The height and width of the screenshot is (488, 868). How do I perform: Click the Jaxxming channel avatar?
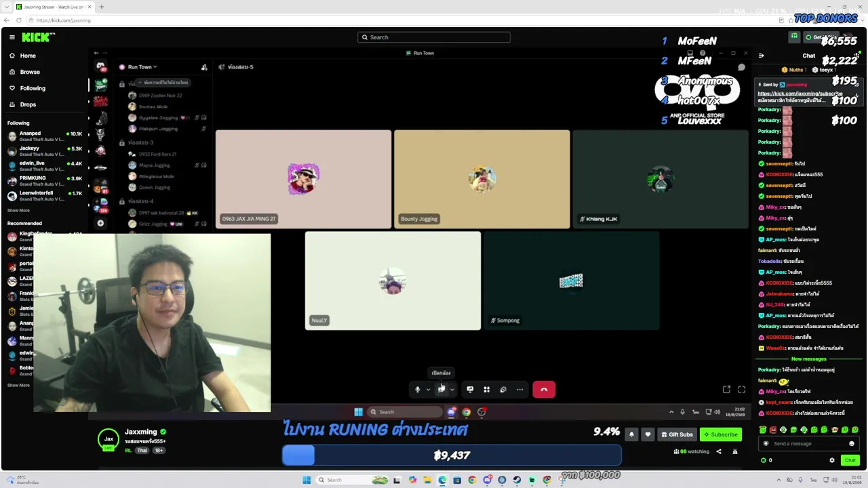click(x=108, y=439)
